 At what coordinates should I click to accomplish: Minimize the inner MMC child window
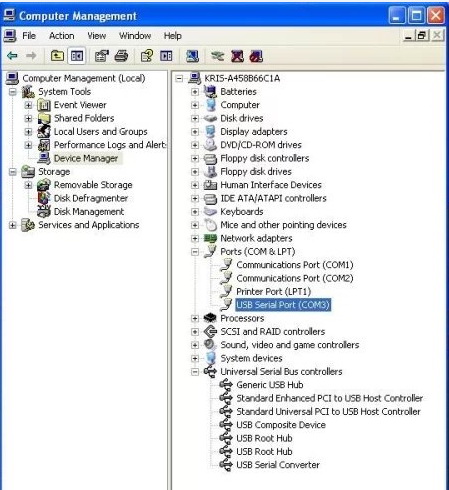(x=409, y=35)
